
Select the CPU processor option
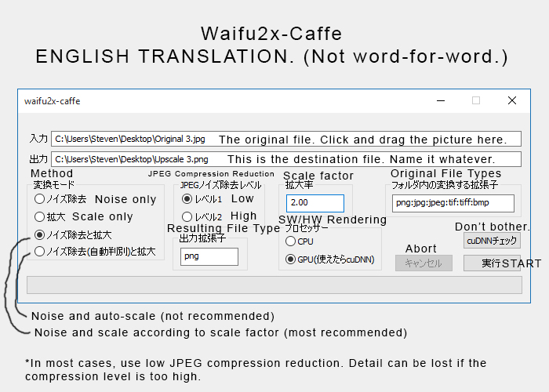click(300, 241)
